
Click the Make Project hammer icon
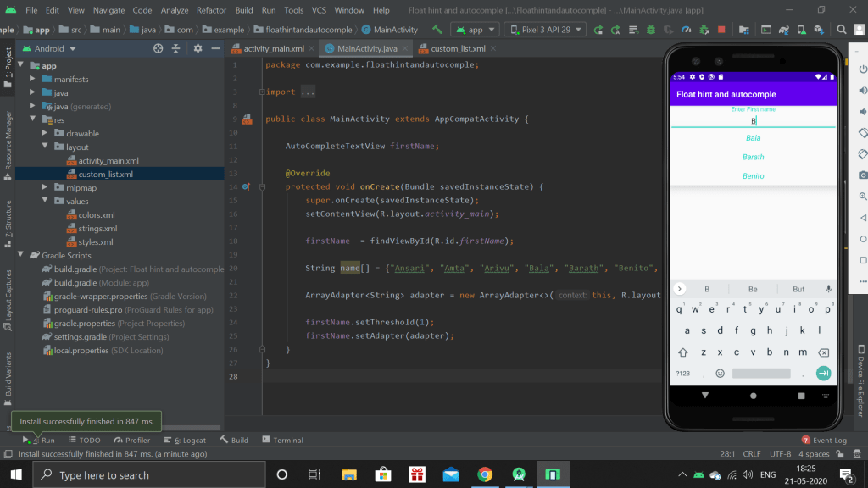tap(437, 29)
